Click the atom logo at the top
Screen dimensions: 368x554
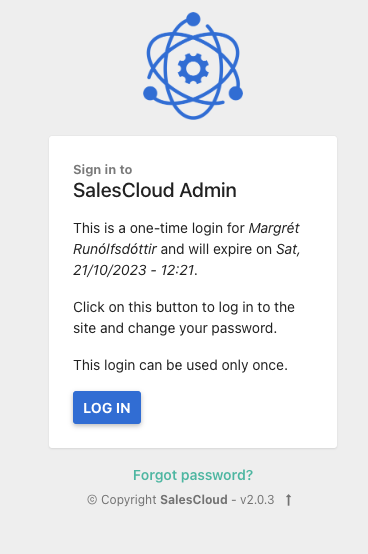click(193, 66)
